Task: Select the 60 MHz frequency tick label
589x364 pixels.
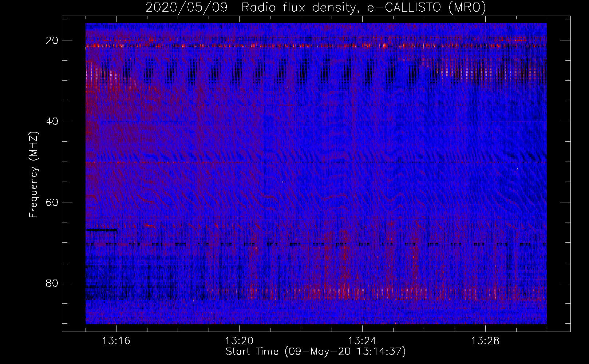Action: coord(52,202)
